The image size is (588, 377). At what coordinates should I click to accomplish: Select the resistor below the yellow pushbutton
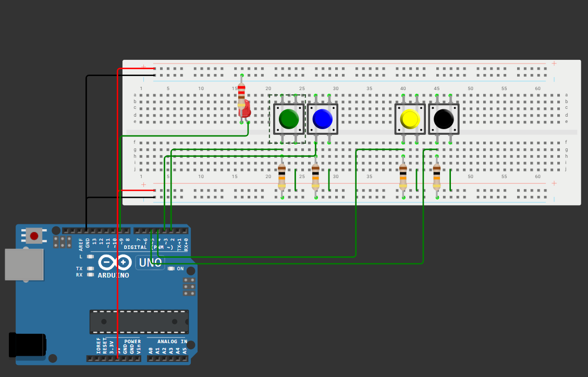(x=403, y=177)
